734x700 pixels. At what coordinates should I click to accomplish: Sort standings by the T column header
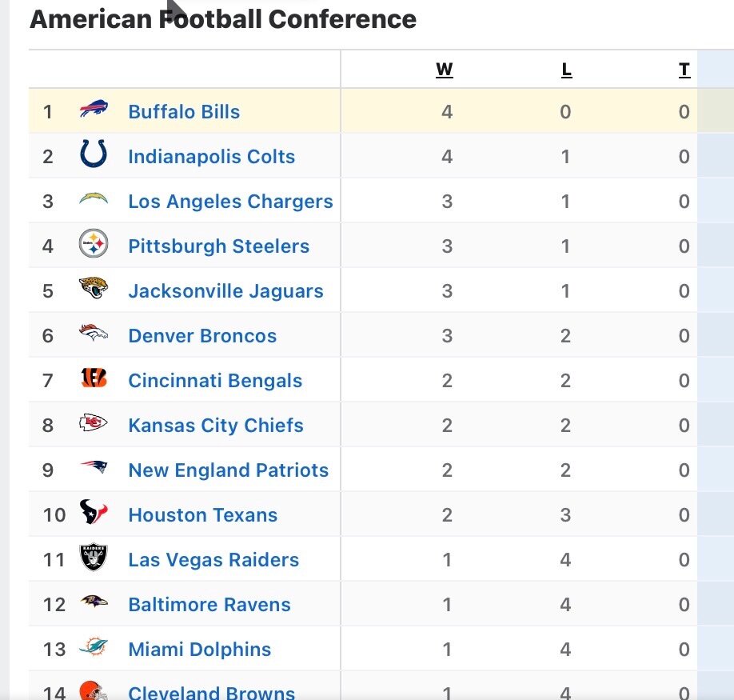[684, 70]
